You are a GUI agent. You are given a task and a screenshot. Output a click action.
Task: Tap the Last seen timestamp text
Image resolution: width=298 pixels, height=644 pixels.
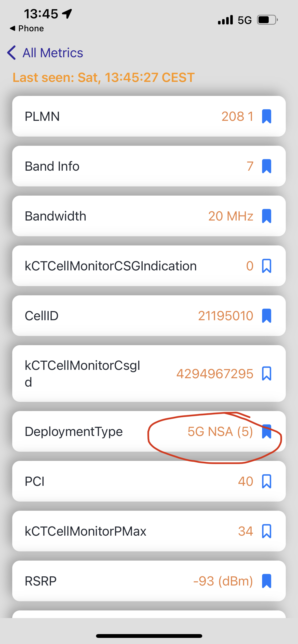(104, 77)
